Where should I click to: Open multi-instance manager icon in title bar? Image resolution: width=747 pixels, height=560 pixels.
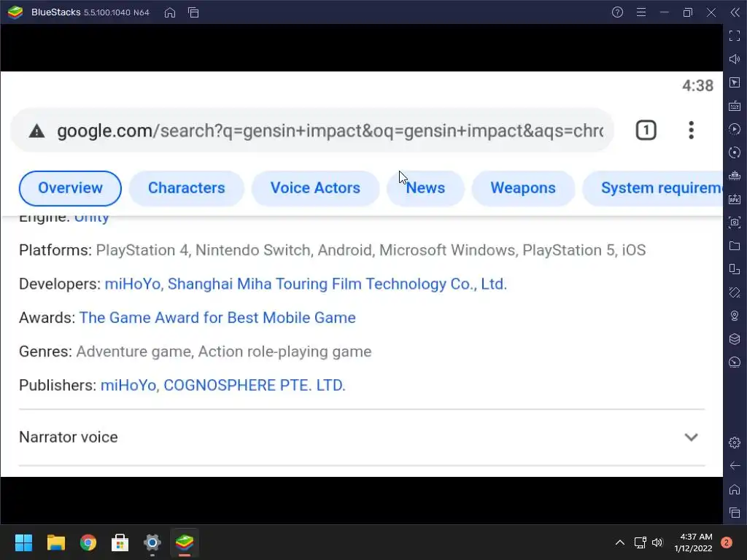coord(193,12)
